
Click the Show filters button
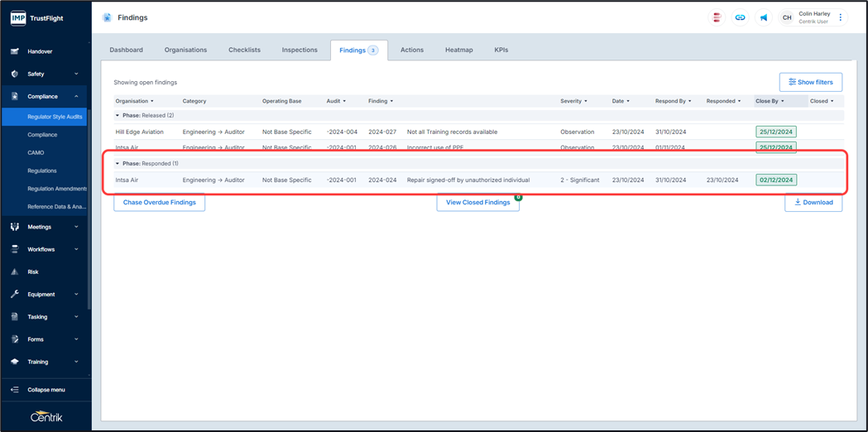pyautogui.click(x=810, y=82)
